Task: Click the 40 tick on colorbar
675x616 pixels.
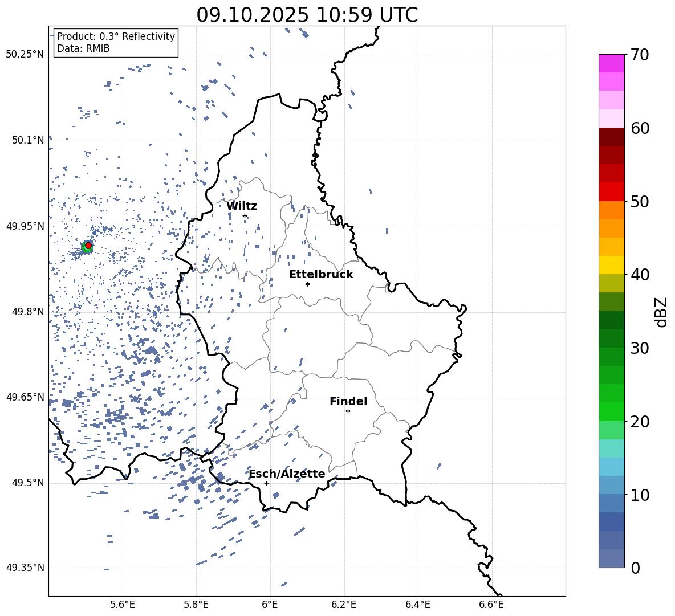Action: pos(640,275)
